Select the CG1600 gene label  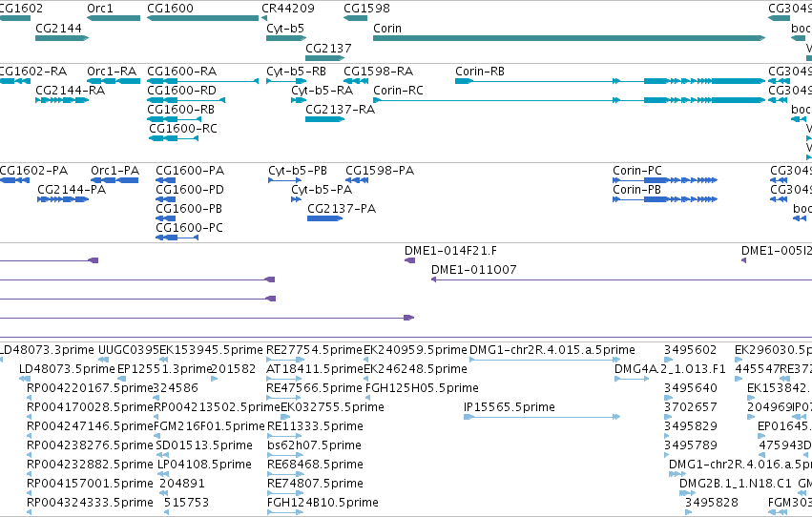coord(171,9)
